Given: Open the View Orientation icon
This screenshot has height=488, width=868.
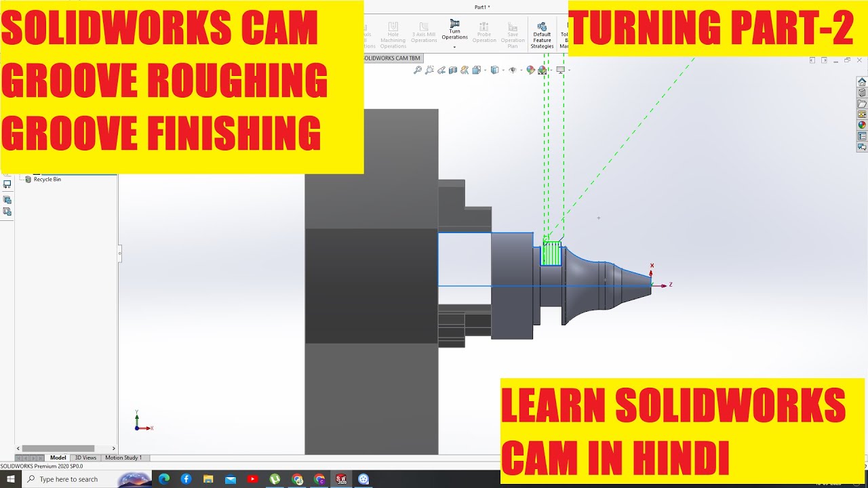Looking at the screenshot, I should click(477, 70).
